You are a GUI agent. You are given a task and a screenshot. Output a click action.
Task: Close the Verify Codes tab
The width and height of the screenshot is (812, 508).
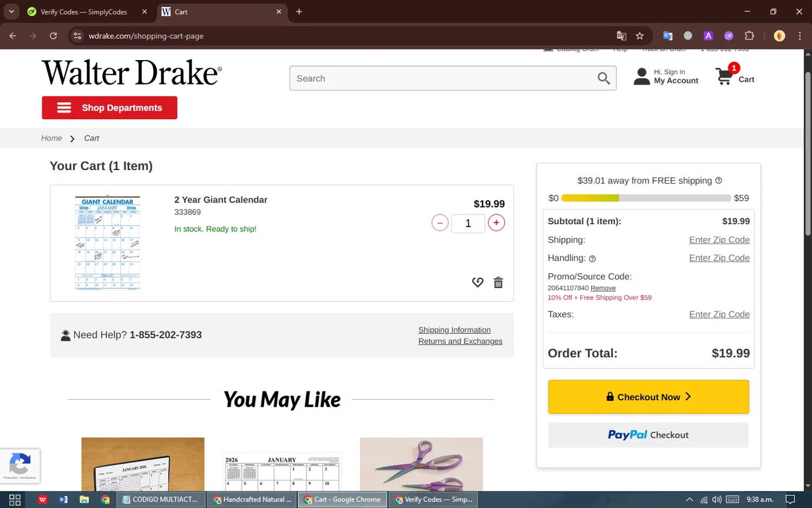tap(145, 12)
